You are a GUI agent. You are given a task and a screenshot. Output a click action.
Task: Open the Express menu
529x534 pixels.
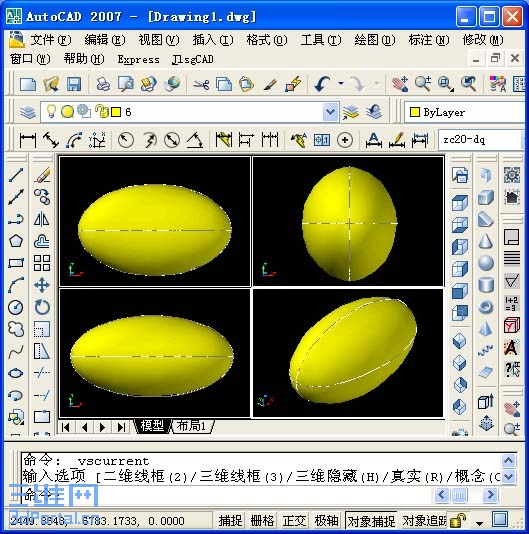(138, 59)
